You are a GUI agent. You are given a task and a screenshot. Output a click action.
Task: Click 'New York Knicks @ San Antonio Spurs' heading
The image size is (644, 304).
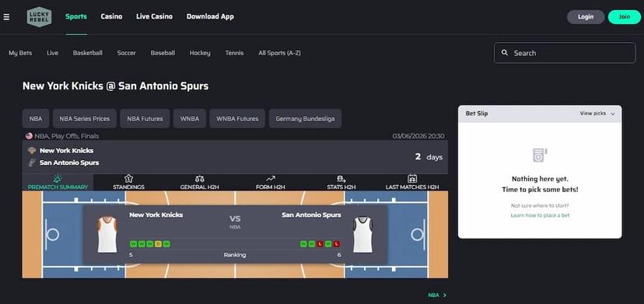point(115,86)
